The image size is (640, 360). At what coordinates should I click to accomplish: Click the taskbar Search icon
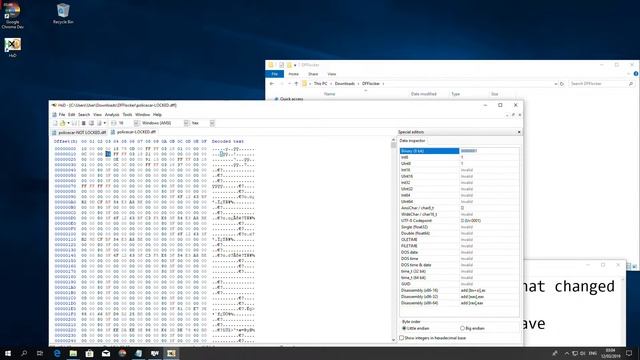[24, 353]
